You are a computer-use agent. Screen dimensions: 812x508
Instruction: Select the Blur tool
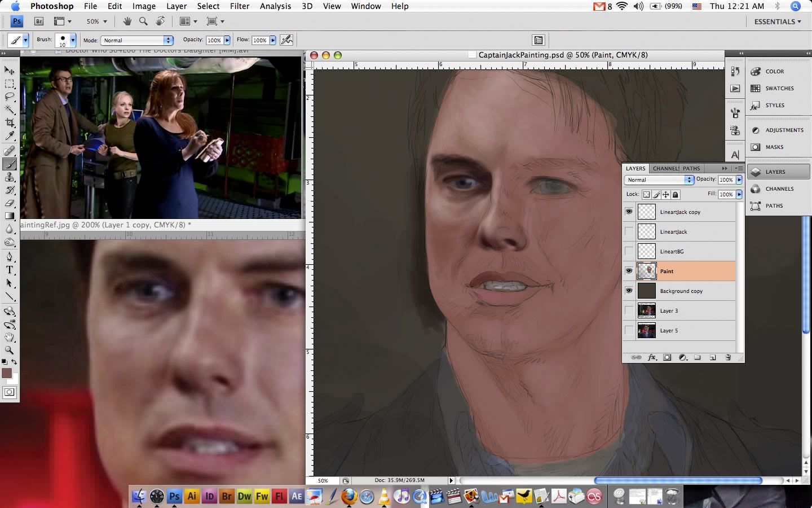(x=10, y=229)
